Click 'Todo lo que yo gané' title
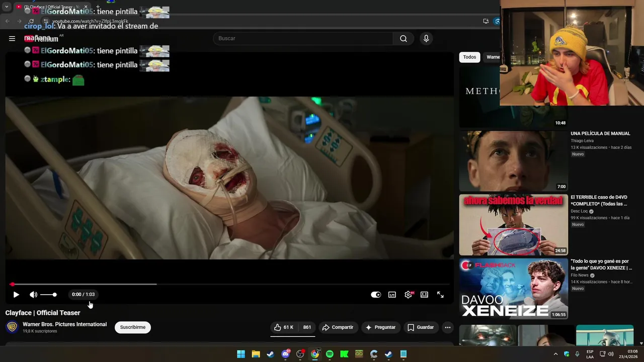The width and height of the screenshot is (644, 362). [601, 264]
